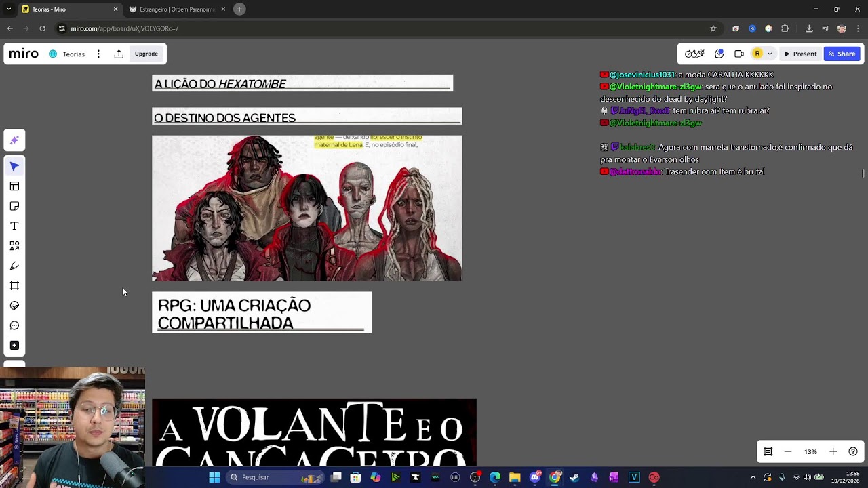The height and width of the screenshot is (488, 868).
Task: Show hidden system tray icons
Action: click(752, 477)
